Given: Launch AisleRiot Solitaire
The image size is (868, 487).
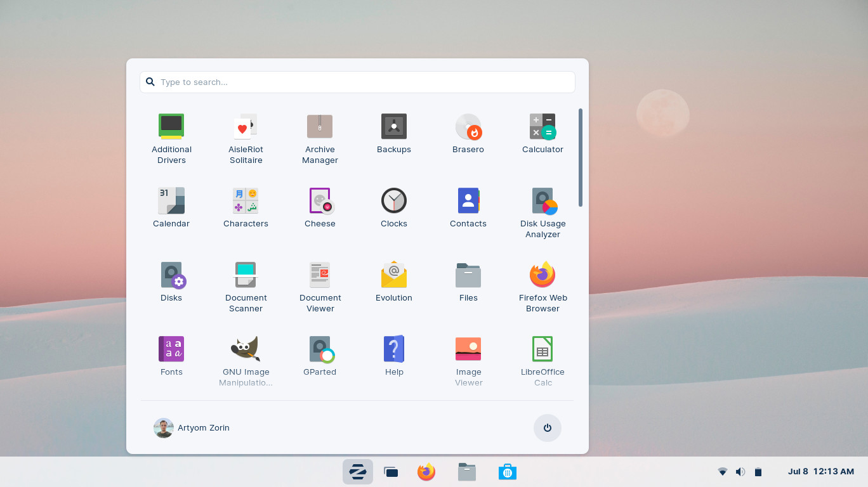Looking at the screenshot, I should click(x=246, y=138).
